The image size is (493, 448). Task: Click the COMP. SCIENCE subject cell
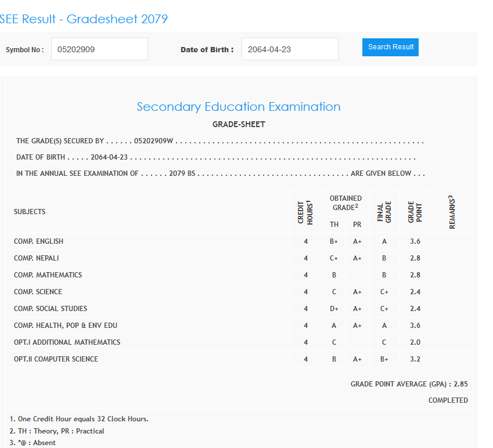(x=38, y=292)
